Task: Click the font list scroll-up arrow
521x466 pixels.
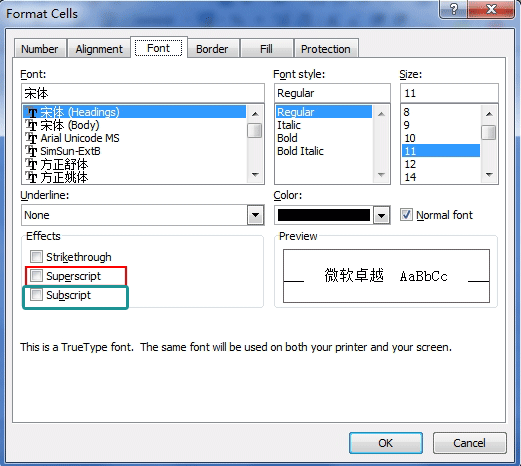Action: (255, 114)
